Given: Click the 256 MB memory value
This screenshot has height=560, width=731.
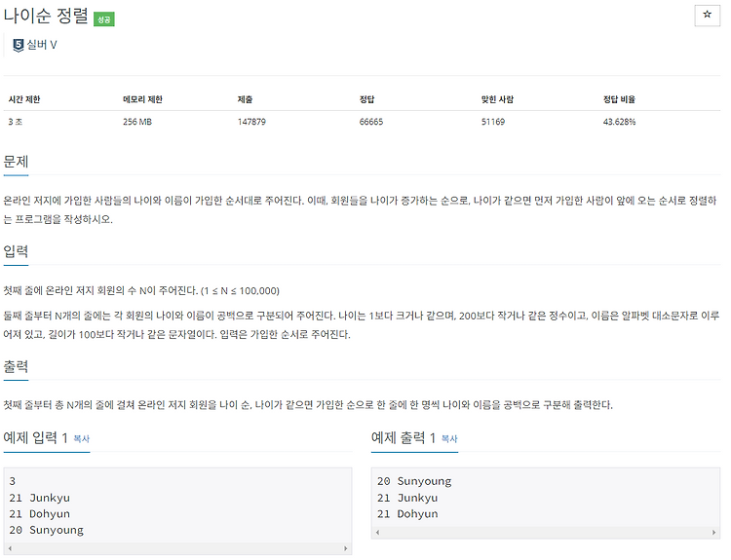Looking at the screenshot, I should click(137, 122).
